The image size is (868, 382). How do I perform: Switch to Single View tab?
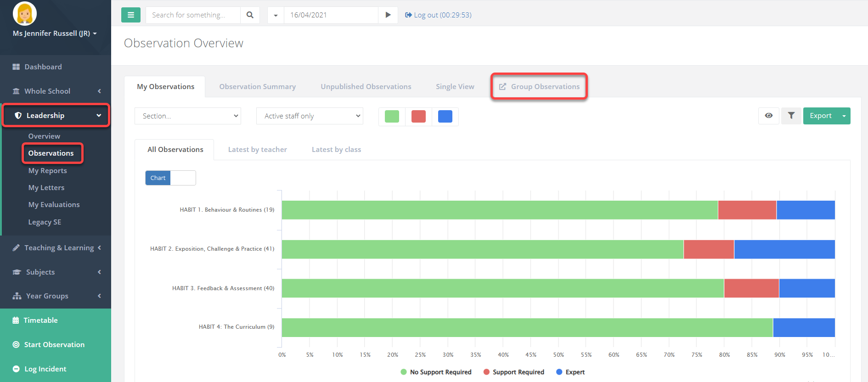coord(455,86)
